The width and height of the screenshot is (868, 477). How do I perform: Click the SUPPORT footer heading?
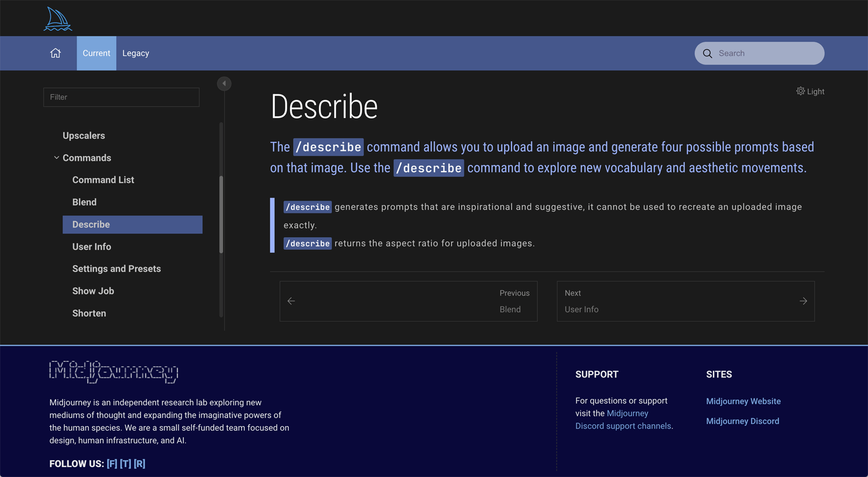pyautogui.click(x=597, y=375)
